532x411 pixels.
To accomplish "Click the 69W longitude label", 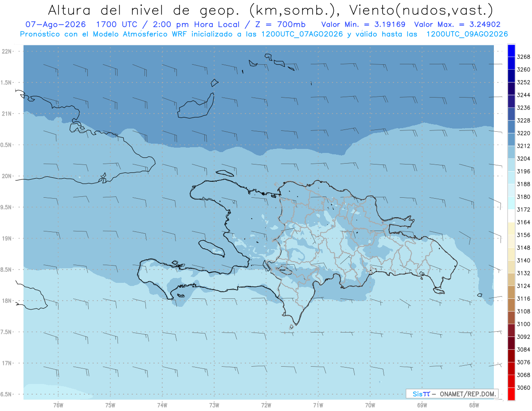I will [x=422, y=404].
